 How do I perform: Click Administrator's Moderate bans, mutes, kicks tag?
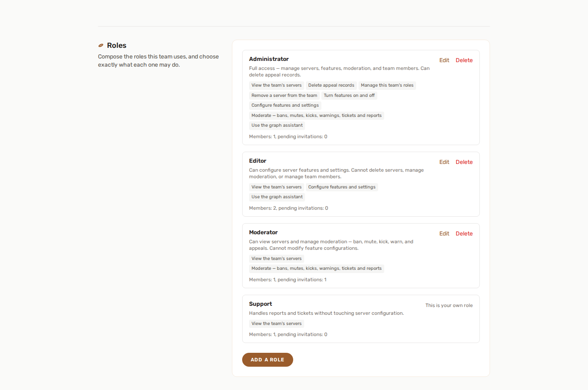click(316, 116)
